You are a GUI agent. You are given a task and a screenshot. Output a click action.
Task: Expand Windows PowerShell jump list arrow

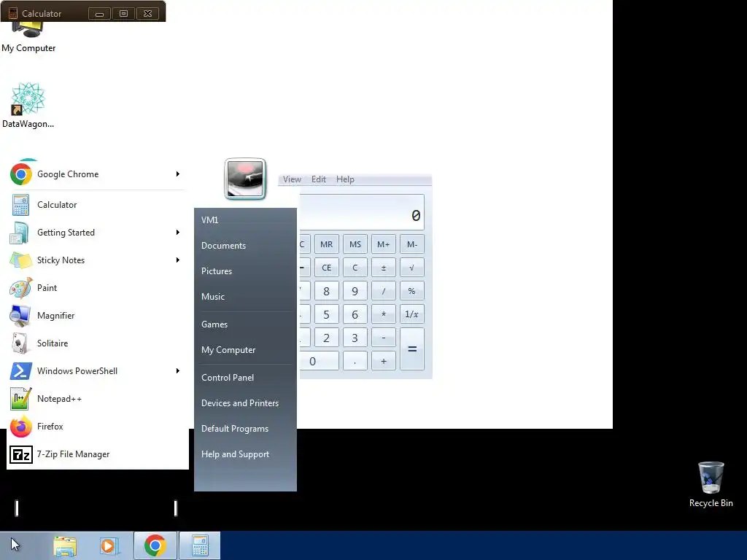[x=178, y=371]
